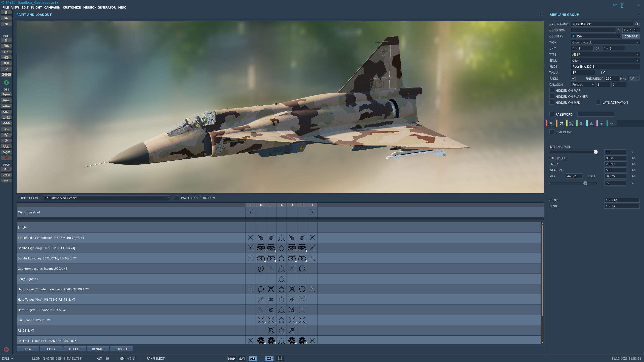The image size is (644, 362).
Task: Click the Combat button next to Country
Action: click(631, 36)
